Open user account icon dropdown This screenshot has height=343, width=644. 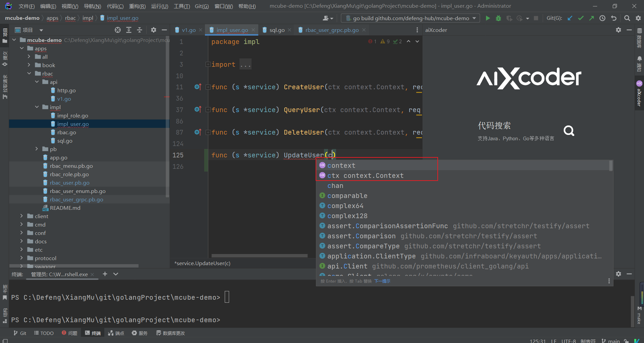click(328, 18)
